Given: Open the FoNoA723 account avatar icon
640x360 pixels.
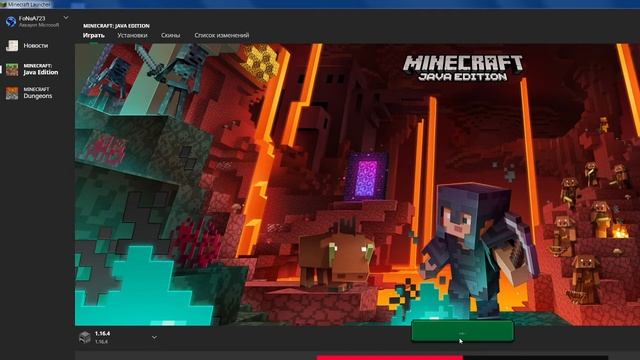Looking at the screenshot, I should (x=11, y=22).
